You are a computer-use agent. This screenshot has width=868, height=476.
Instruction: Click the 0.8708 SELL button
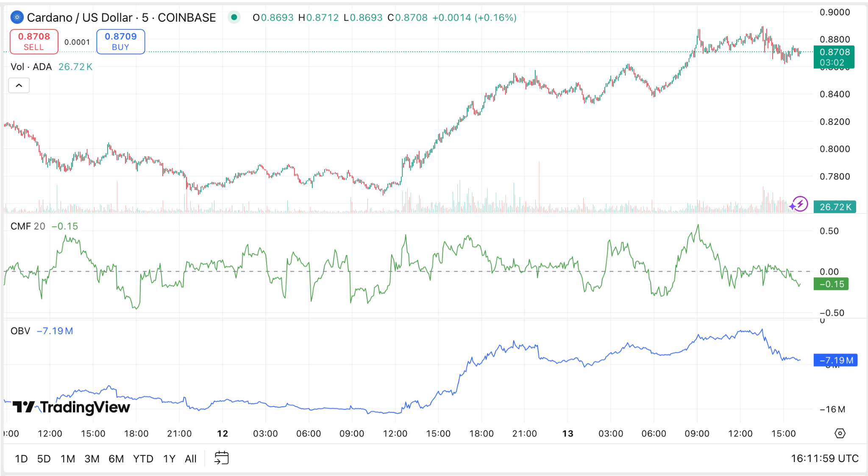pyautogui.click(x=34, y=42)
